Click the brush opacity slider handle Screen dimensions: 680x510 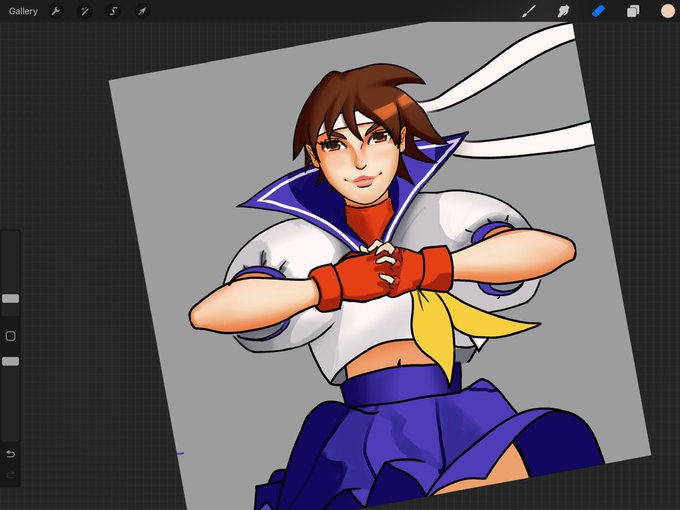(10, 361)
